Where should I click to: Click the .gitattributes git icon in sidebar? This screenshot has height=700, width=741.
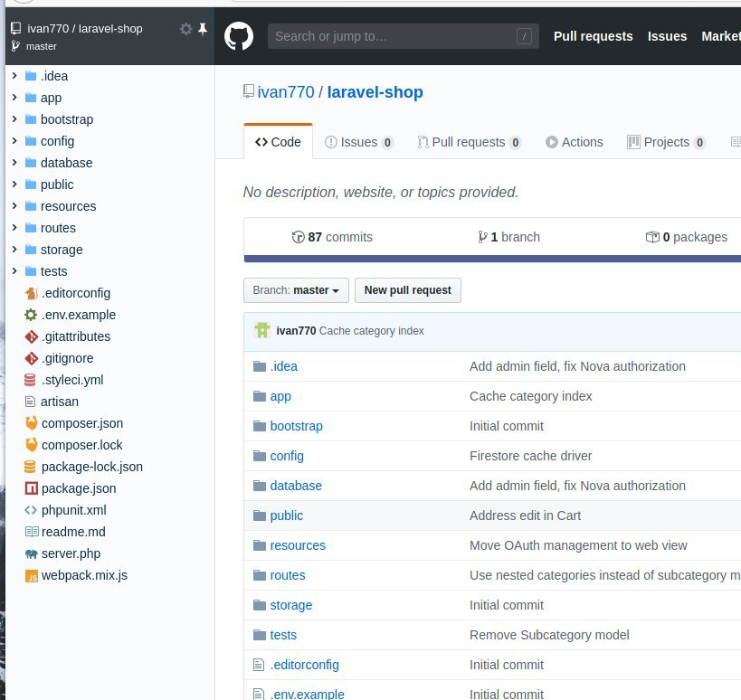31,336
